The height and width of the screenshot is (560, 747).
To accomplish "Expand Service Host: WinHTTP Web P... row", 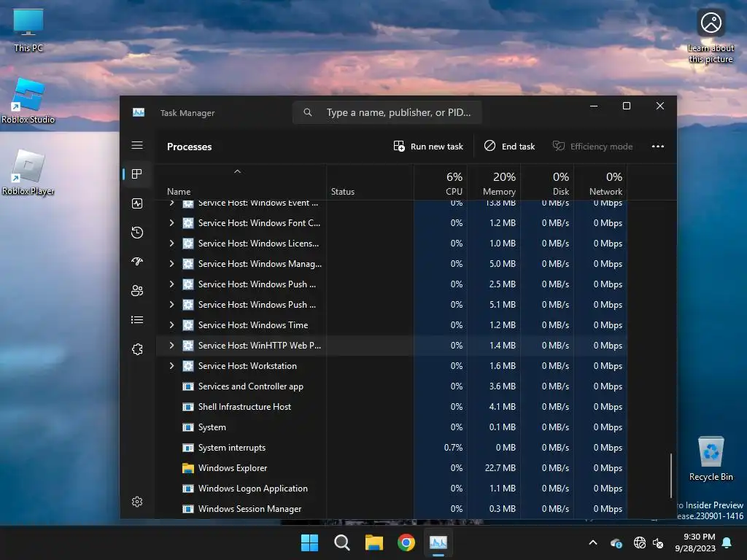I will 171,345.
